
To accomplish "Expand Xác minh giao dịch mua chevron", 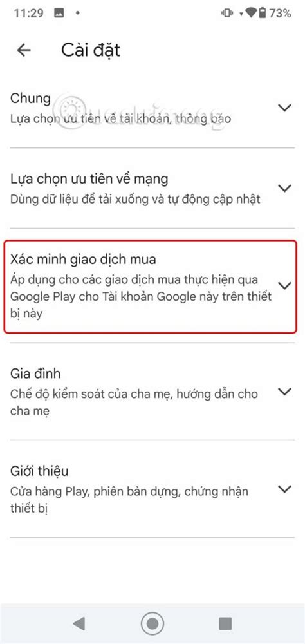I will [x=284, y=285].
